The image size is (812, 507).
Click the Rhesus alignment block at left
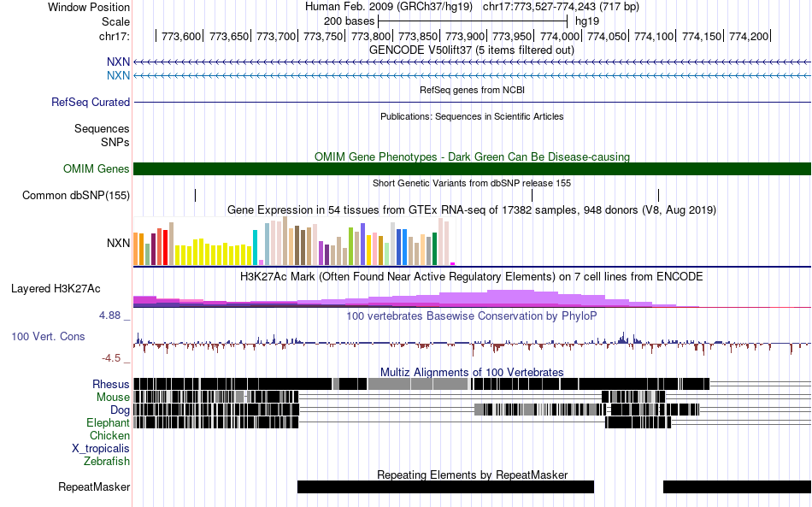coord(232,384)
